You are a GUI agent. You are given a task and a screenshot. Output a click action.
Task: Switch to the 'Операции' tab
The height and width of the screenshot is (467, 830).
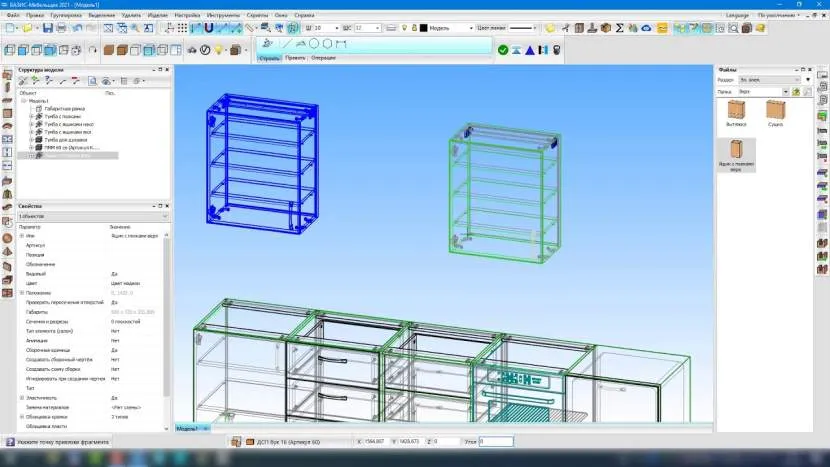click(x=323, y=58)
